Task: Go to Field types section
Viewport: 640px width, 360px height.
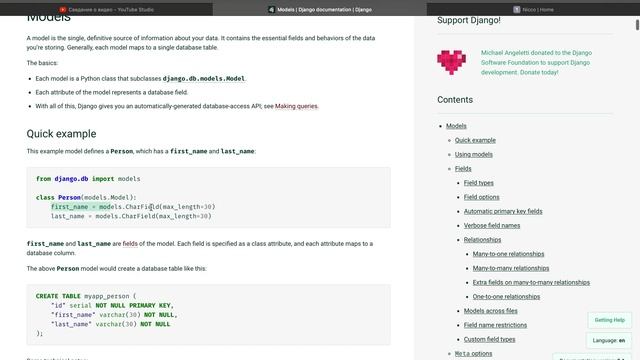Action: (478, 183)
